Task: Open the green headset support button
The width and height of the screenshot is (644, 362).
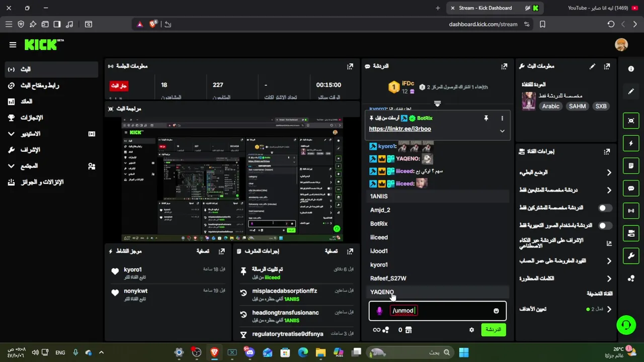Action: pyautogui.click(x=626, y=325)
